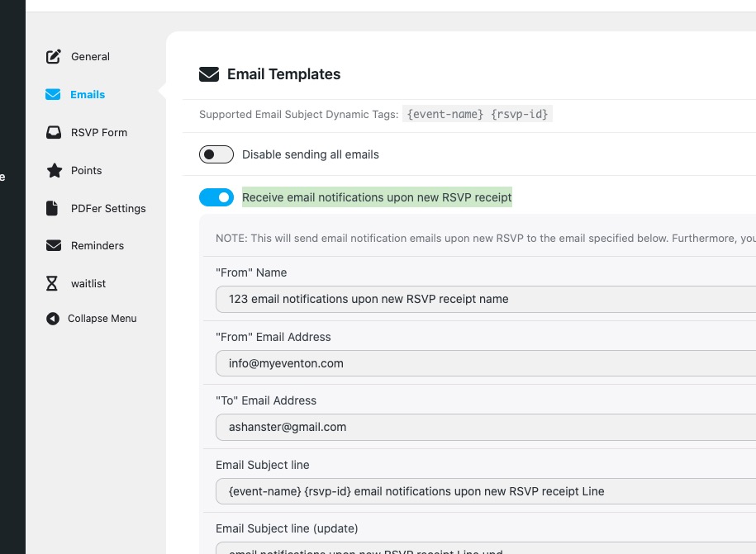Collapse the sidebar via Collapse Menu
The image size is (756, 554).
[102, 319]
